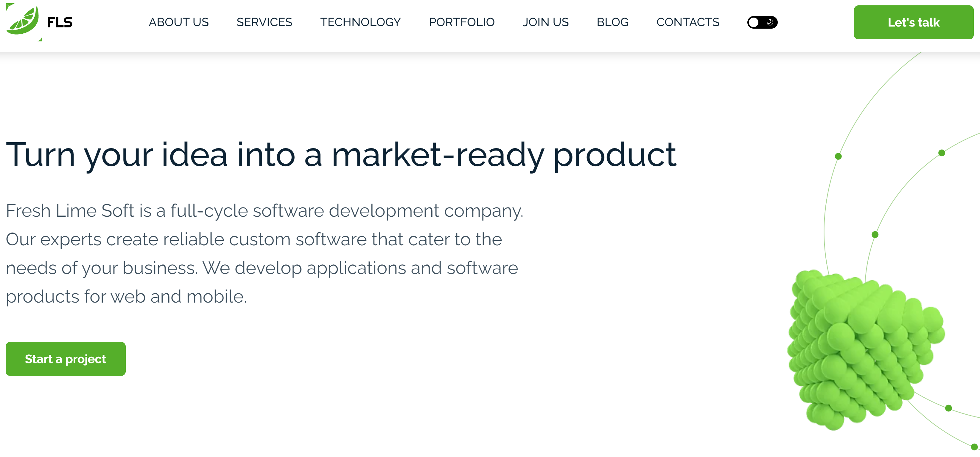Toggle the dark mode switch
This screenshot has width=980, height=457.
coord(762,22)
